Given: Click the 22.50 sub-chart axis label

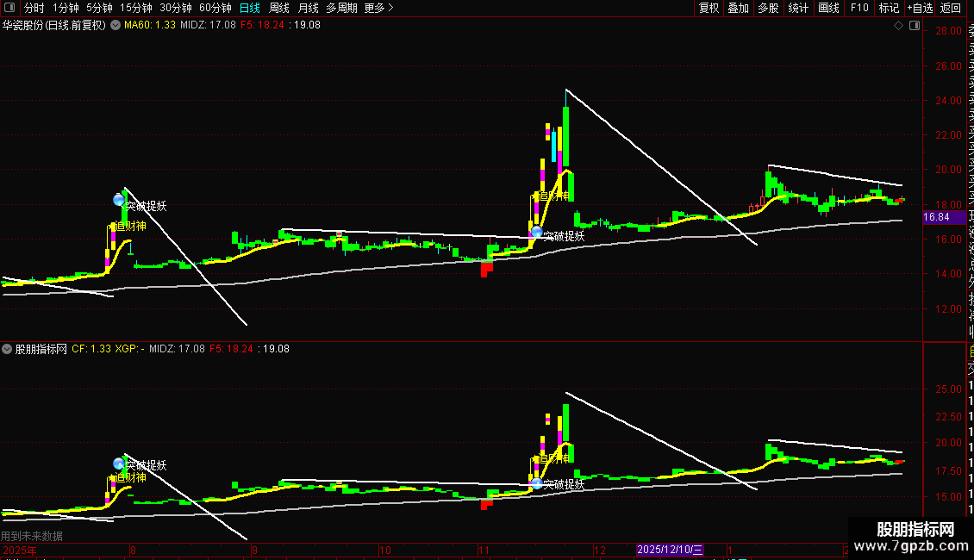Looking at the screenshot, I should [x=948, y=416].
